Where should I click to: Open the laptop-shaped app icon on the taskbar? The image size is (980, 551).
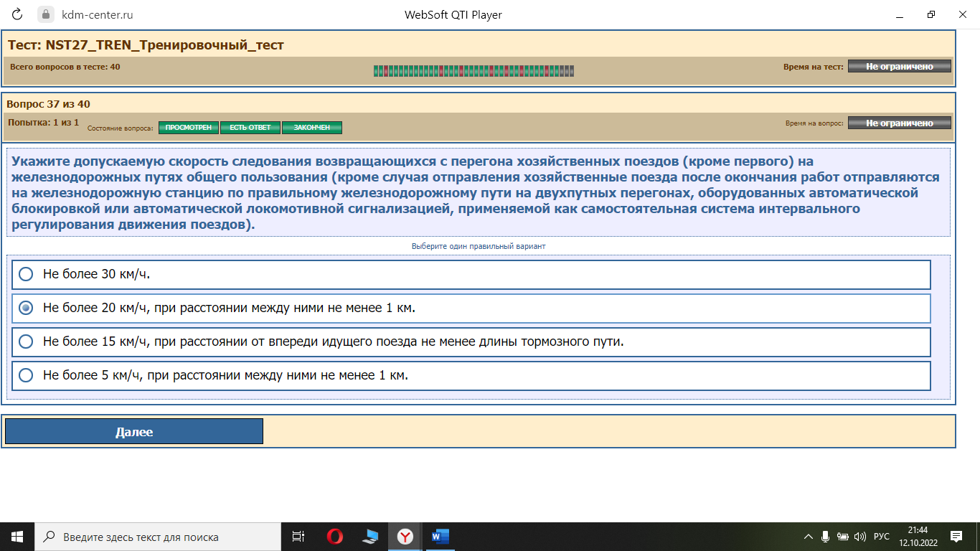click(x=370, y=537)
